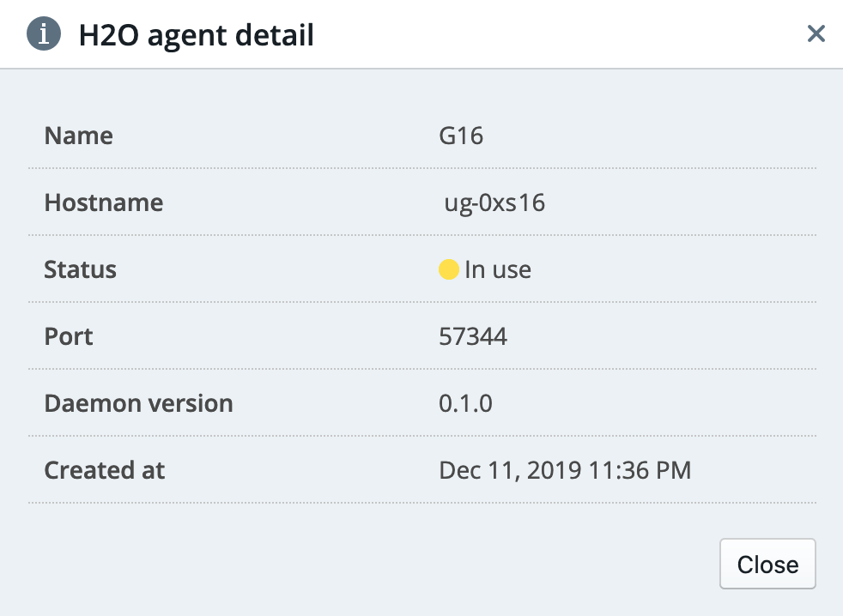
Task: Click the daemon version value 0.1.0
Action: [x=465, y=403]
